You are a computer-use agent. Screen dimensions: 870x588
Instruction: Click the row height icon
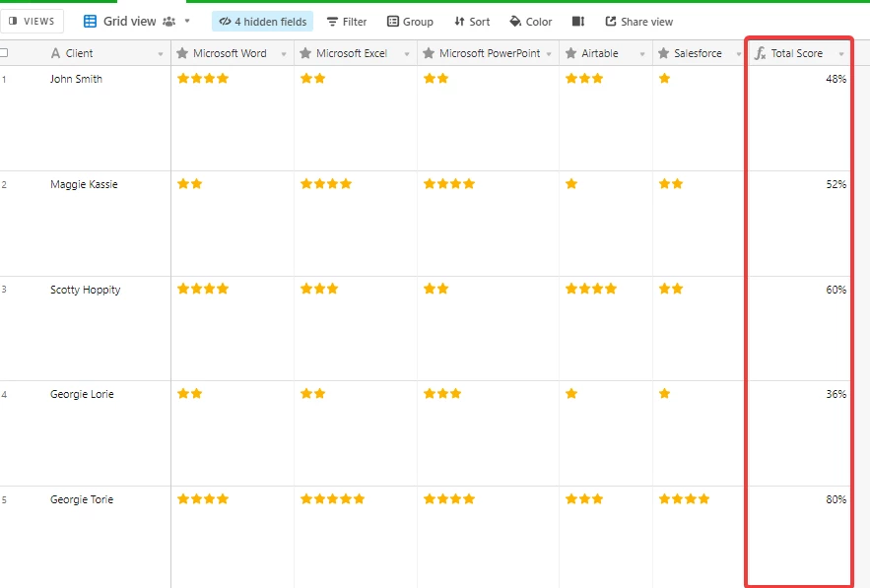pos(578,21)
